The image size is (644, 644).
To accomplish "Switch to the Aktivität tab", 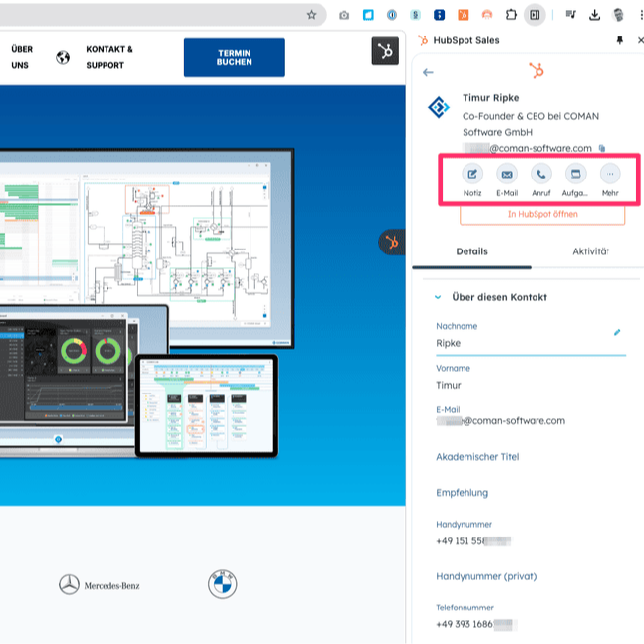I will (591, 251).
